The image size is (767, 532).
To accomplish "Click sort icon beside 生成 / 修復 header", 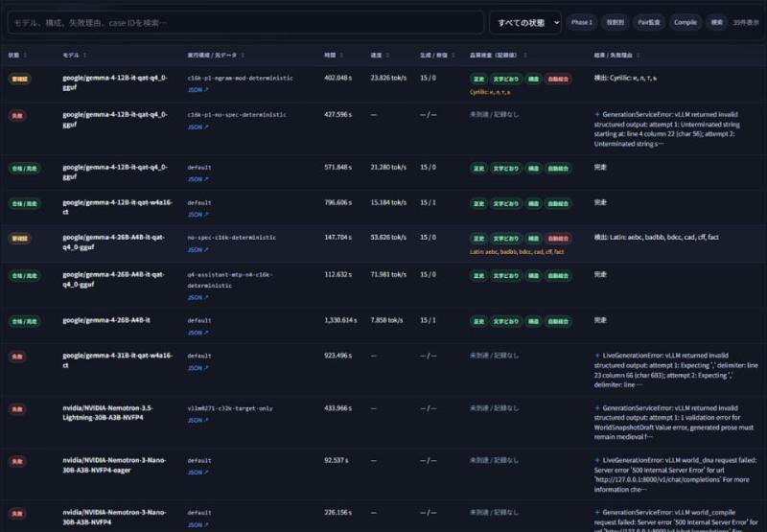I will point(453,56).
